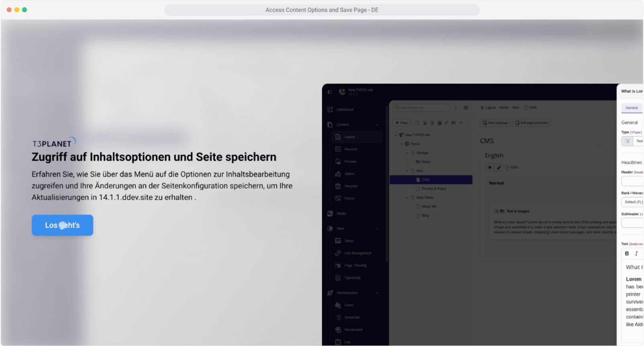Collapse the Storage tree node
644x346 pixels.
click(407, 153)
